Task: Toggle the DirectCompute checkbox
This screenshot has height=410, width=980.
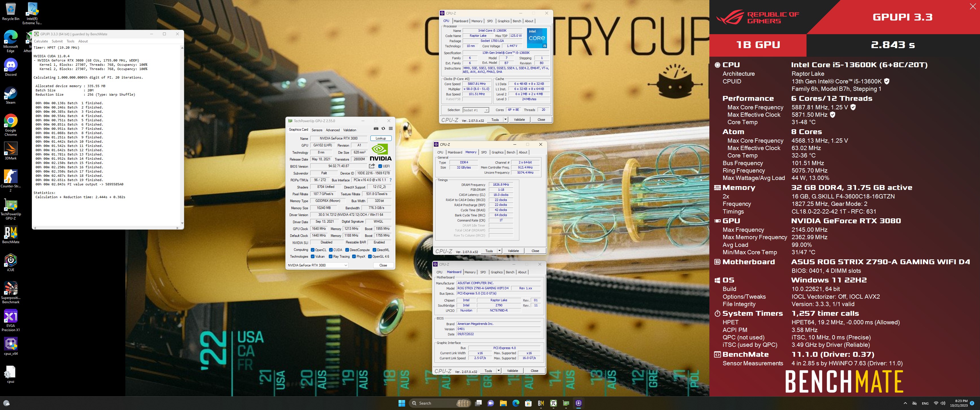Action: point(347,250)
